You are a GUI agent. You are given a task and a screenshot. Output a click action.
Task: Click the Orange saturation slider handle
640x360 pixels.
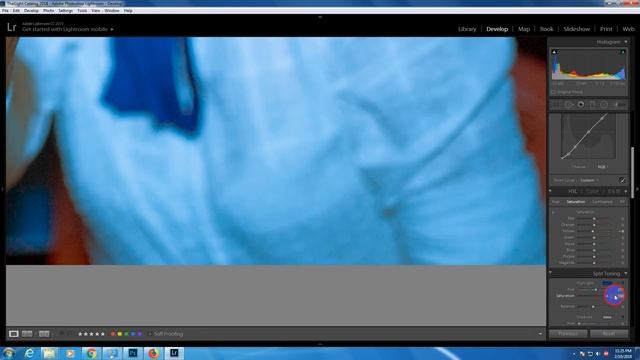pos(594,225)
